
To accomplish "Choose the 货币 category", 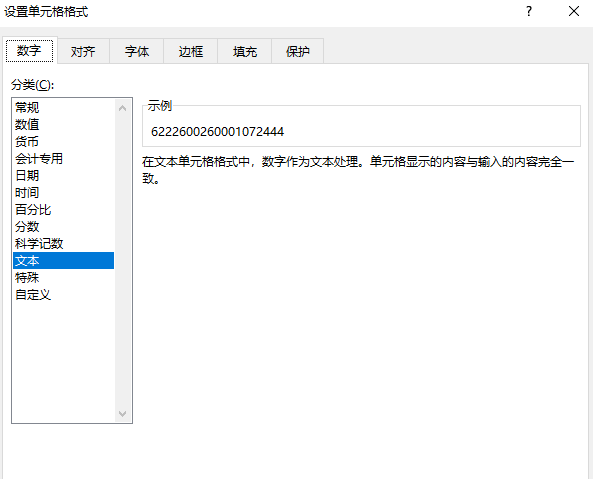I will pyautogui.click(x=64, y=141).
